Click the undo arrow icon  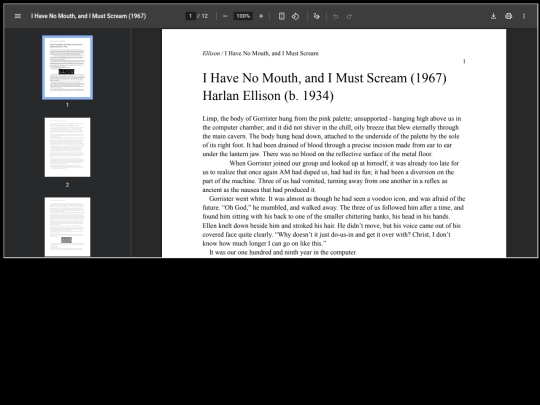(x=336, y=16)
